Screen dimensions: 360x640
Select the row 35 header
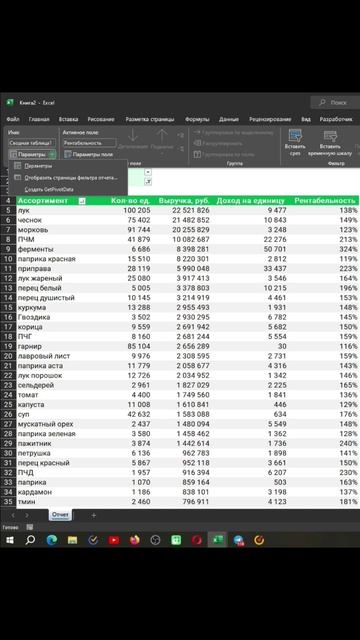(x=8, y=502)
